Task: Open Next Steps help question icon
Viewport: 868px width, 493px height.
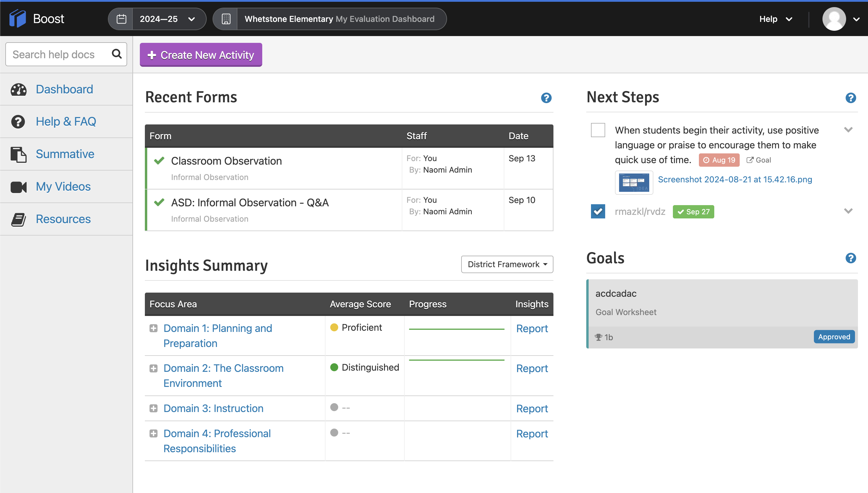Action: [x=850, y=98]
